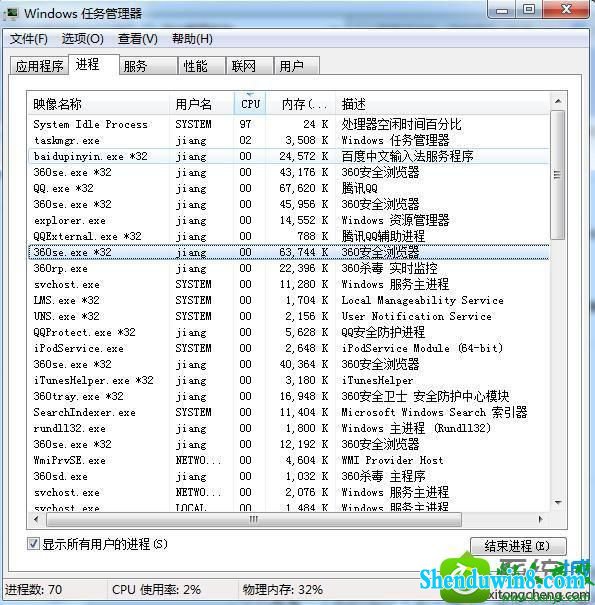Select the WmiPrvSE.exe process
The height and width of the screenshot is (605, 595).
point(288,460)
